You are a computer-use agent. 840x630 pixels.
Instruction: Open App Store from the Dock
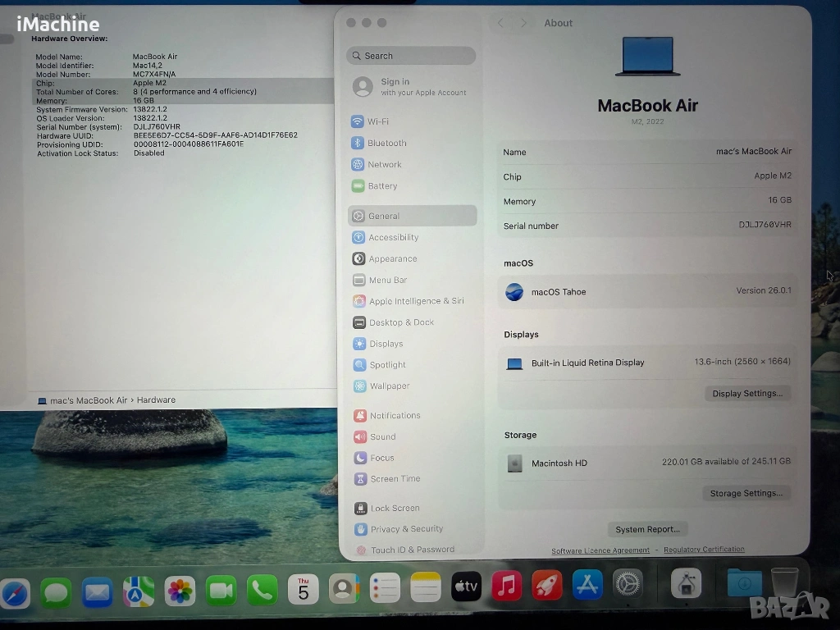click(x=587, y=585)
